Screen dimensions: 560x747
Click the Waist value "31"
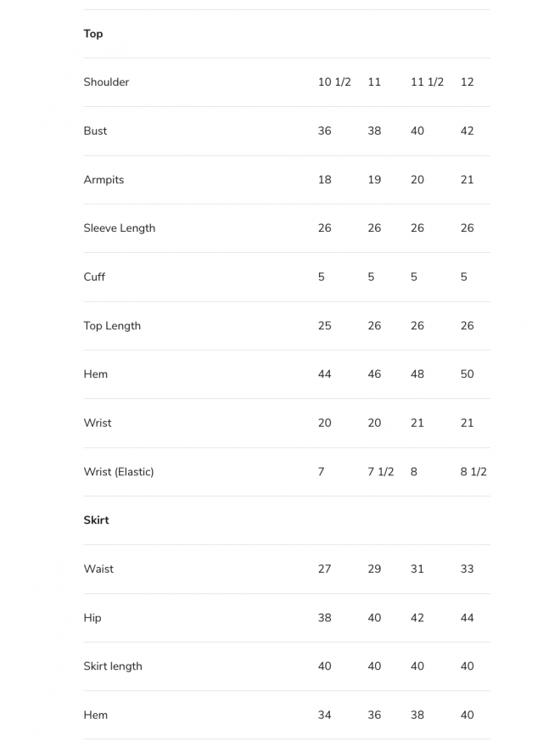[x=417, y=570]
